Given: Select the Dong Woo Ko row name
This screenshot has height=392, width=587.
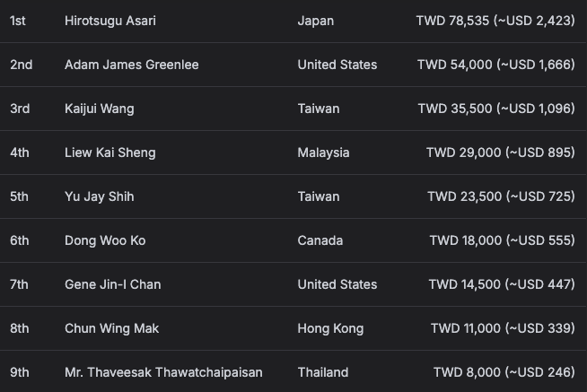Looking at the screenshot, I should [105, 240].
